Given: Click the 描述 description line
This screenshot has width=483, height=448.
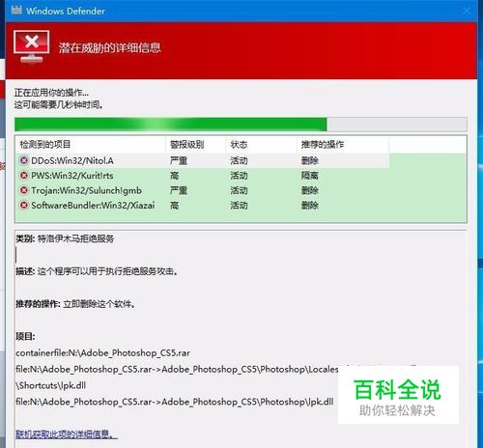Looking at the screenshot, I should (x=97, y=271).
